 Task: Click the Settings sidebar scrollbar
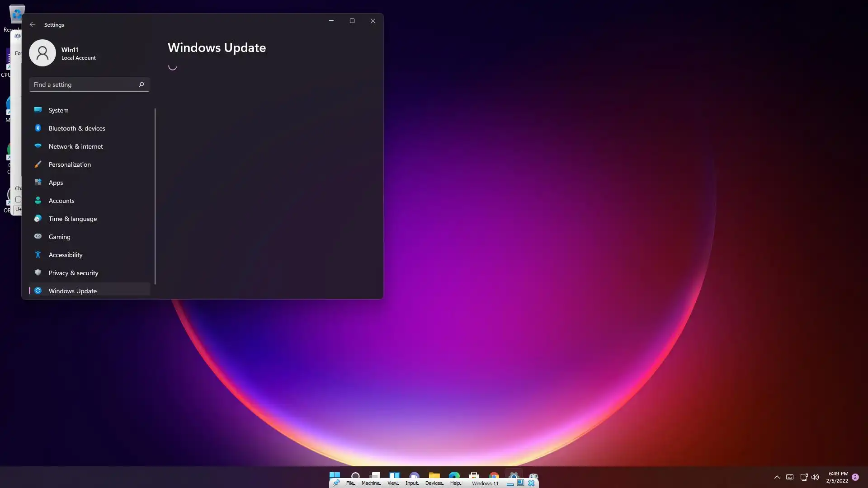click(155, 196)
